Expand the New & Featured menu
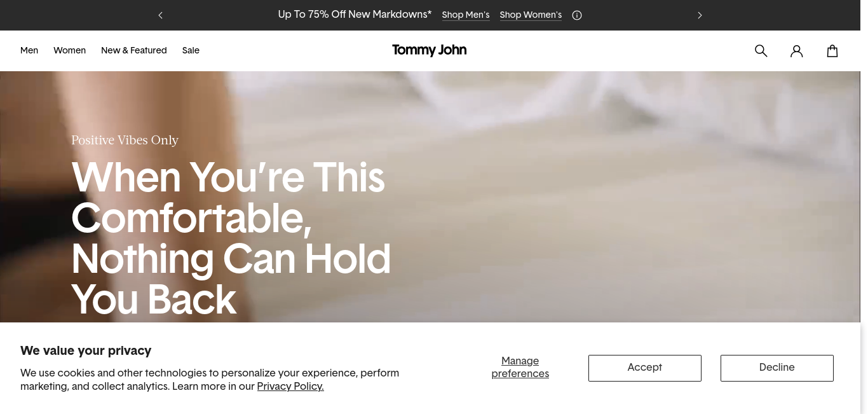868x414 pixels. pos(134,50)
